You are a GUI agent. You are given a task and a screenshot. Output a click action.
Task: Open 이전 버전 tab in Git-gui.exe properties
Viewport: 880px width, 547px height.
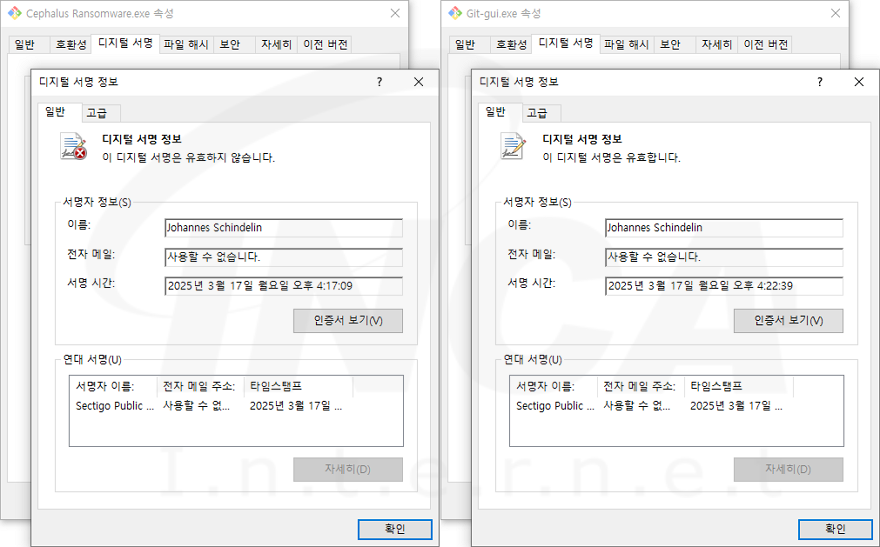click(766, 45)
